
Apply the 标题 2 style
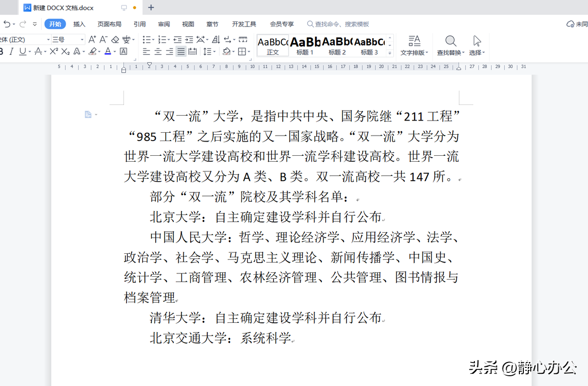tap(337, 46)
